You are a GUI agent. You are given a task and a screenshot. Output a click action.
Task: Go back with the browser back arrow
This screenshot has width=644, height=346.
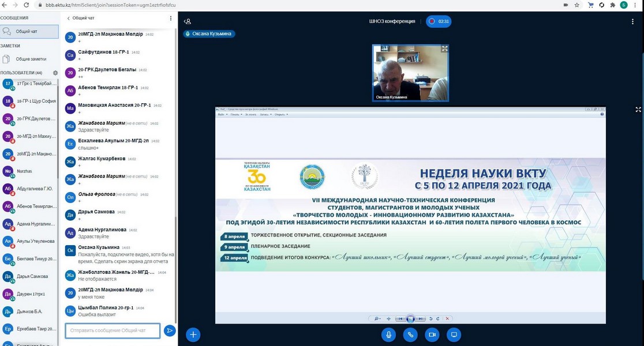5,5
